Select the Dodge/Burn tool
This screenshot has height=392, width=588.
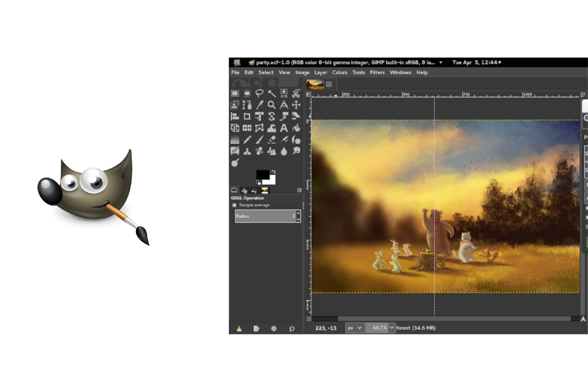235,163
